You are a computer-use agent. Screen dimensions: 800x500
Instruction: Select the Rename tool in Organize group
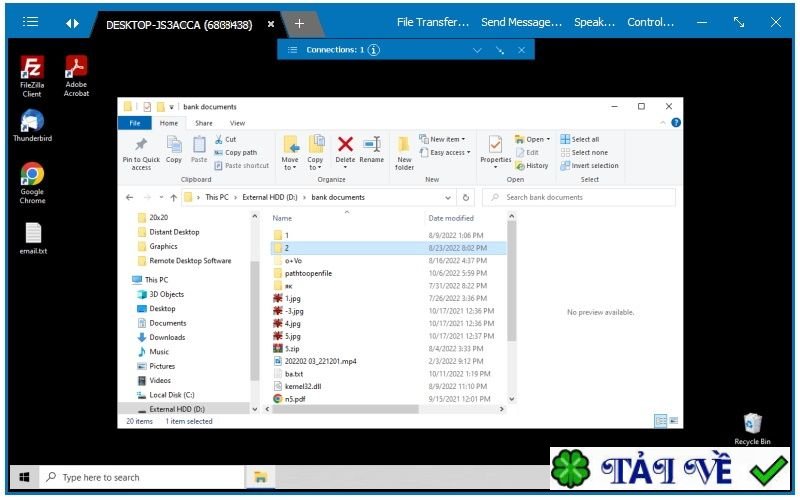click(x=371, y=150)
